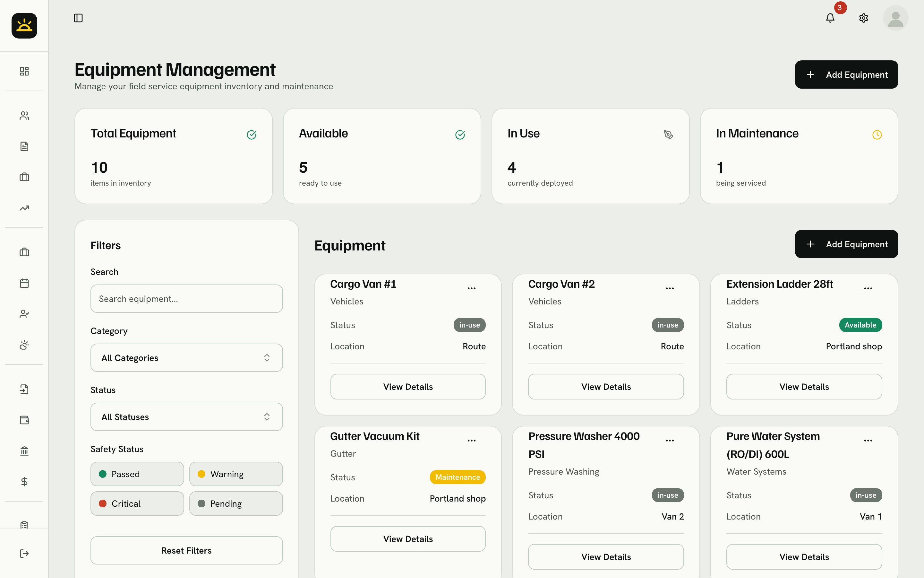924x578 pixels.
Task: Click Add Equipment beside Equipment heading
Action: click(846, 244)
